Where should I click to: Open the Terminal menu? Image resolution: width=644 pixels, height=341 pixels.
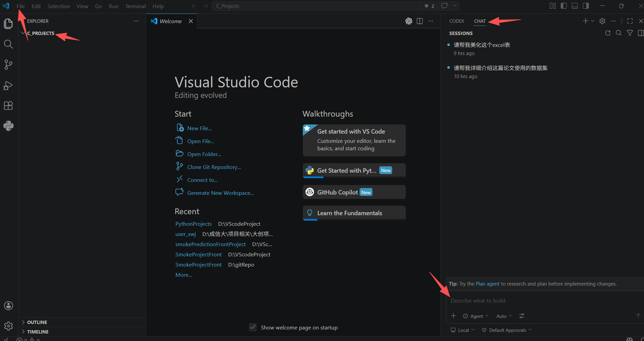135,6
